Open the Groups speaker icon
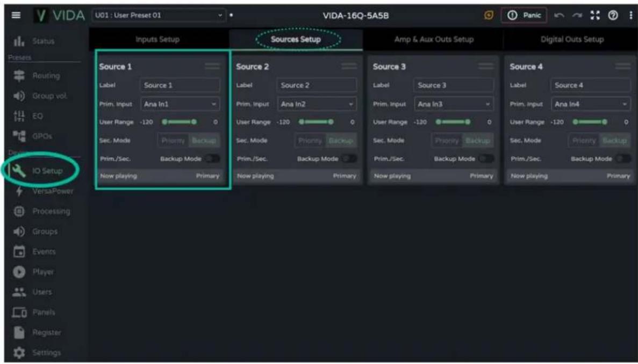Viewport: 638px width, 364px height. tap(19, 231)
